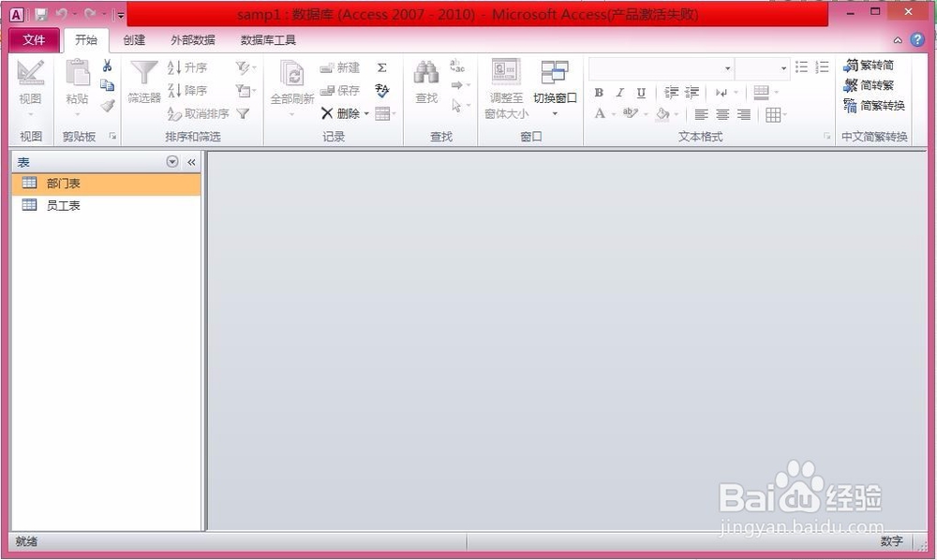This screenshot has height=560, width=937.
Task: Click 取消排序 to remove sorting
Action: (x=198, y=113)
